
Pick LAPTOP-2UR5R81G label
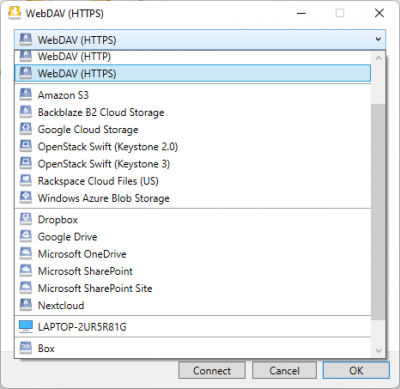[x=82, y=327]
